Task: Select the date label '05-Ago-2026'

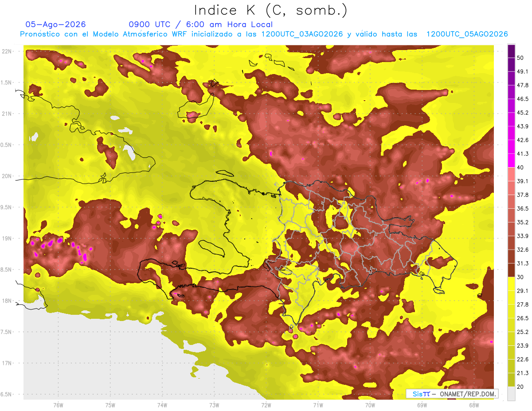Action: [55, 24]
